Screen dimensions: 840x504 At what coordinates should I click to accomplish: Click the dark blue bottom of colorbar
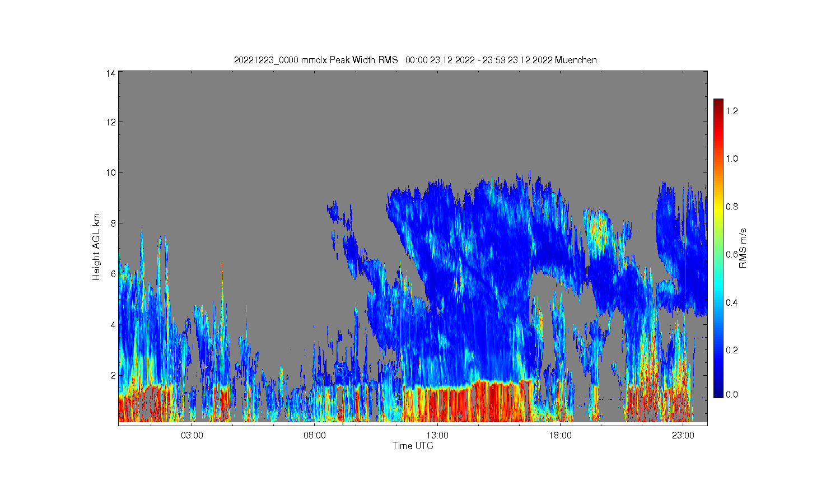[x=718, y=394]
